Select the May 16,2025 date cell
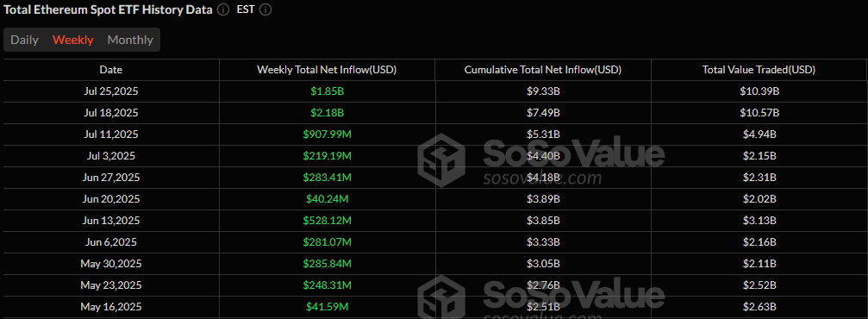The image size is (868, 319). [x=110, y=306]
